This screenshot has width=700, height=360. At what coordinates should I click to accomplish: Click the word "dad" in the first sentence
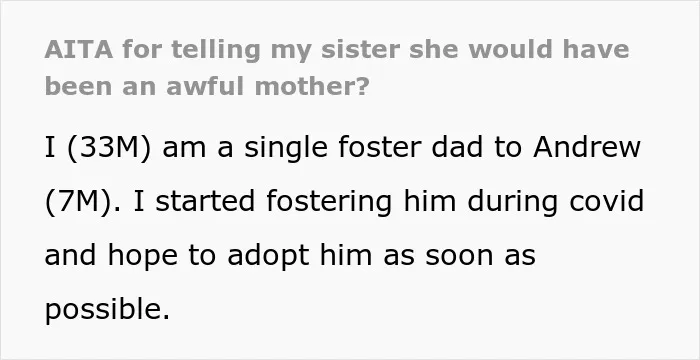coord(457,147)
